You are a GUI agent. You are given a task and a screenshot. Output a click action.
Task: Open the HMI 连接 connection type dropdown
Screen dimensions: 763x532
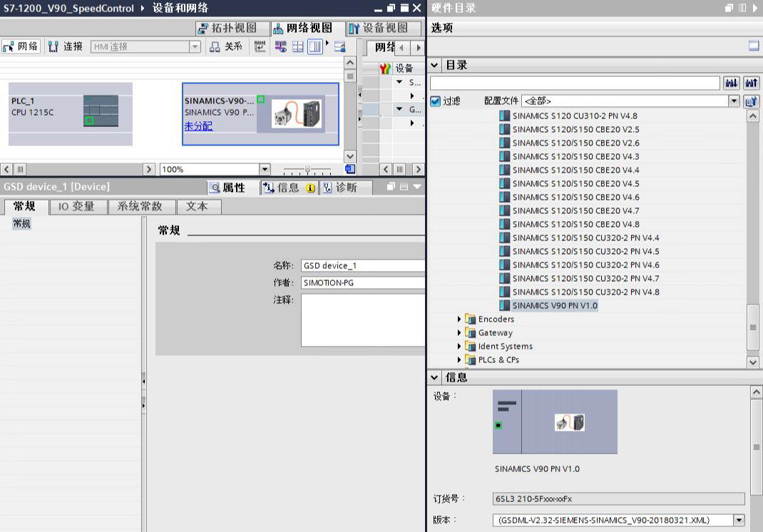(x=195, y=47)
